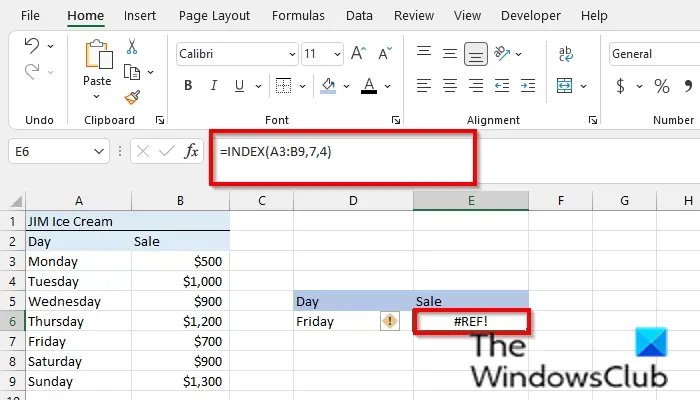Viewport: 700px width, 400px height.
Task: Apply the Fill Color highlight swatch
Action: pos(328,86)
